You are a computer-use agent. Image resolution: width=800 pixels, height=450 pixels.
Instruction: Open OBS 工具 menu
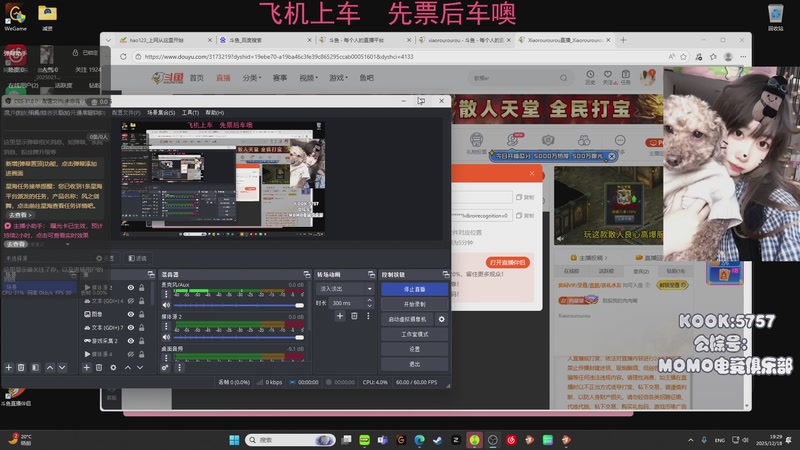tap(190, 112)
